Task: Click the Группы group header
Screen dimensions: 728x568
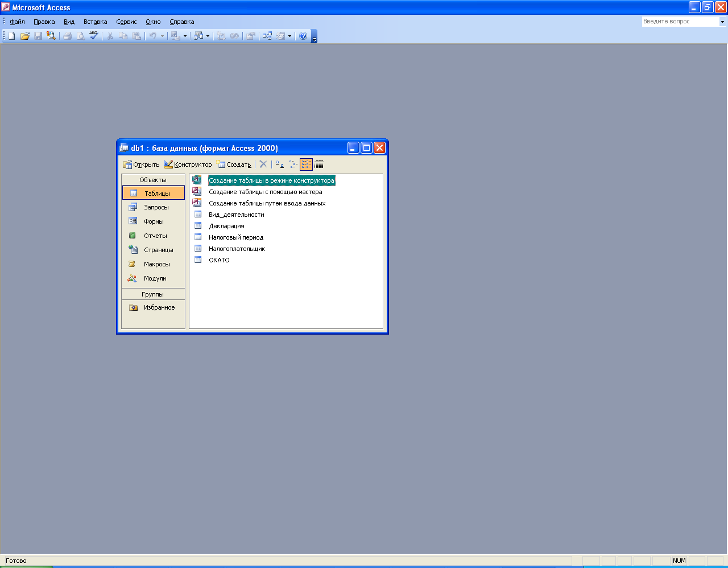Action: [x=154, y=294]
